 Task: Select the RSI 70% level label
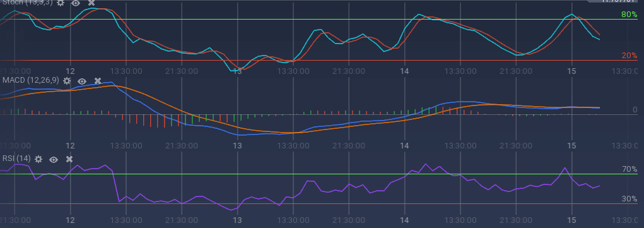pyautogui.click(x=629, y=169)
